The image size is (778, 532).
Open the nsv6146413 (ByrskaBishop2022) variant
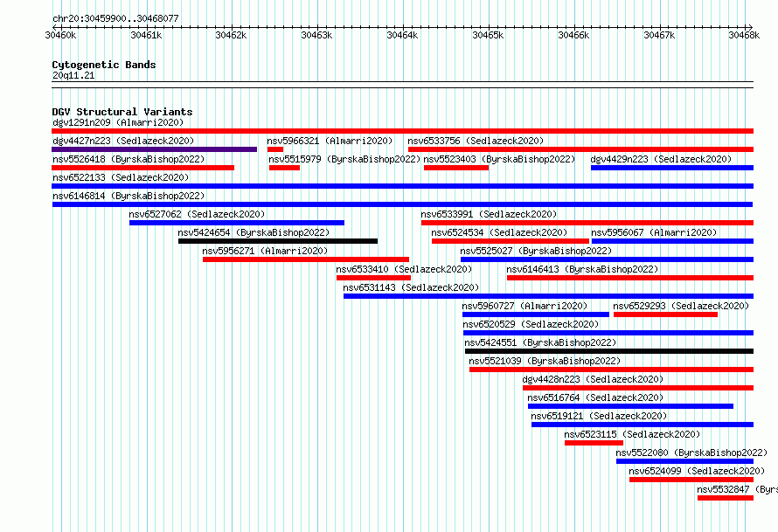pos(582,269)
